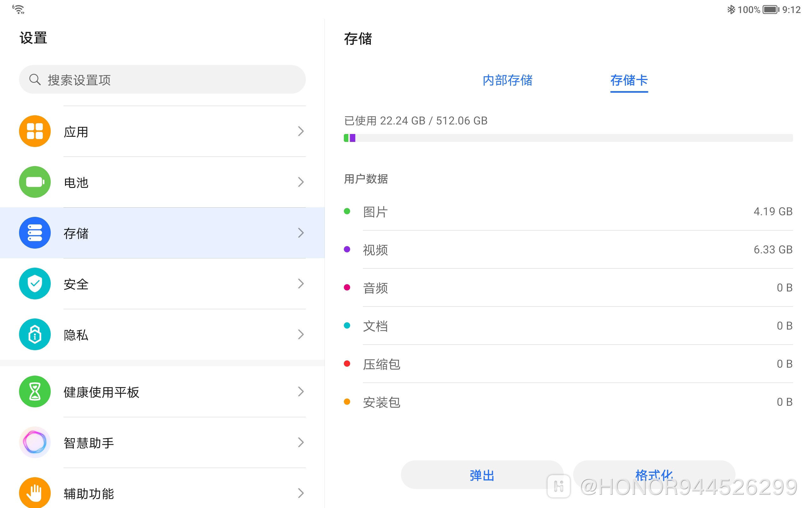Tap the Bluetooth status icon
The width and height of the screenshot is (812, 508).
pos(731,10)
